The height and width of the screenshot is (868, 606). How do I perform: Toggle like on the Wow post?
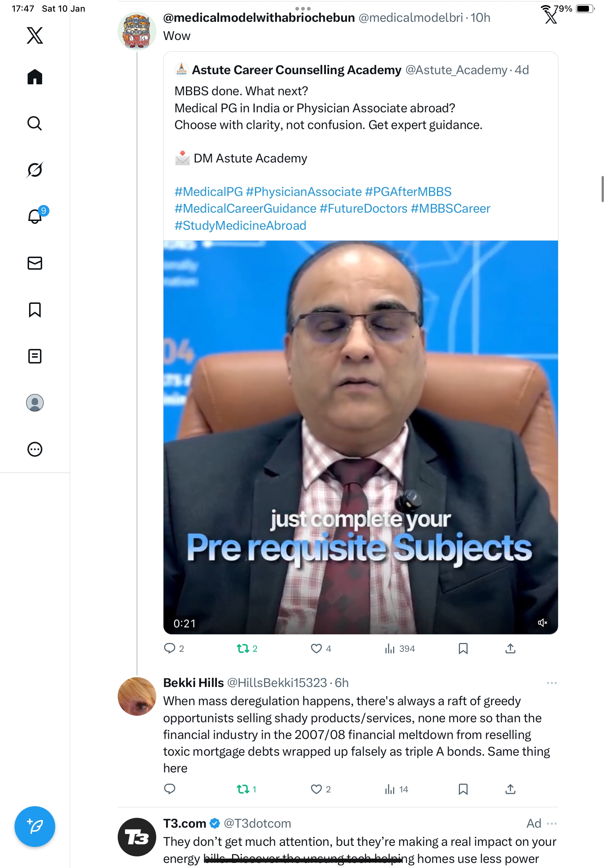(x=320, y=649)
